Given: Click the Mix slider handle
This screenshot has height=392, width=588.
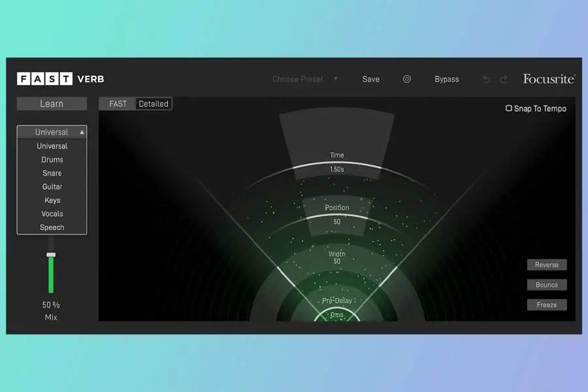Looking at the screenshot, I should pyautogui.click(x=51, y=255).
